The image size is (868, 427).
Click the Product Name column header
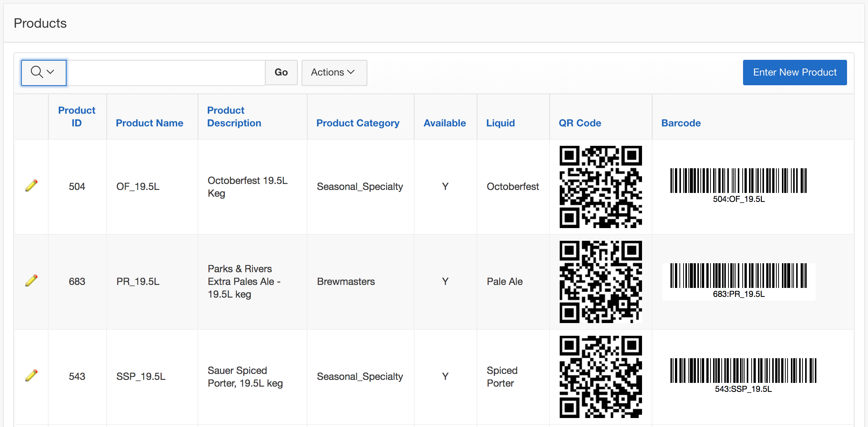pyautogui.click(x=149, y=123)
